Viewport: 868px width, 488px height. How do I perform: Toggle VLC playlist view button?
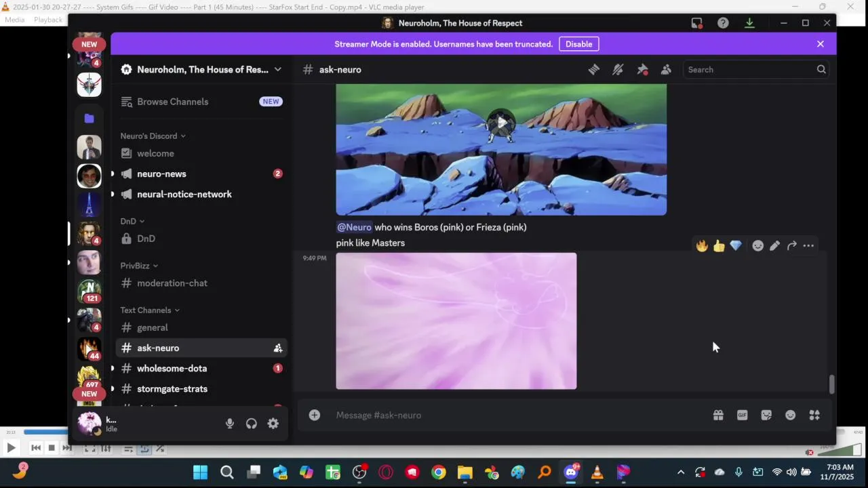(127, 448)
